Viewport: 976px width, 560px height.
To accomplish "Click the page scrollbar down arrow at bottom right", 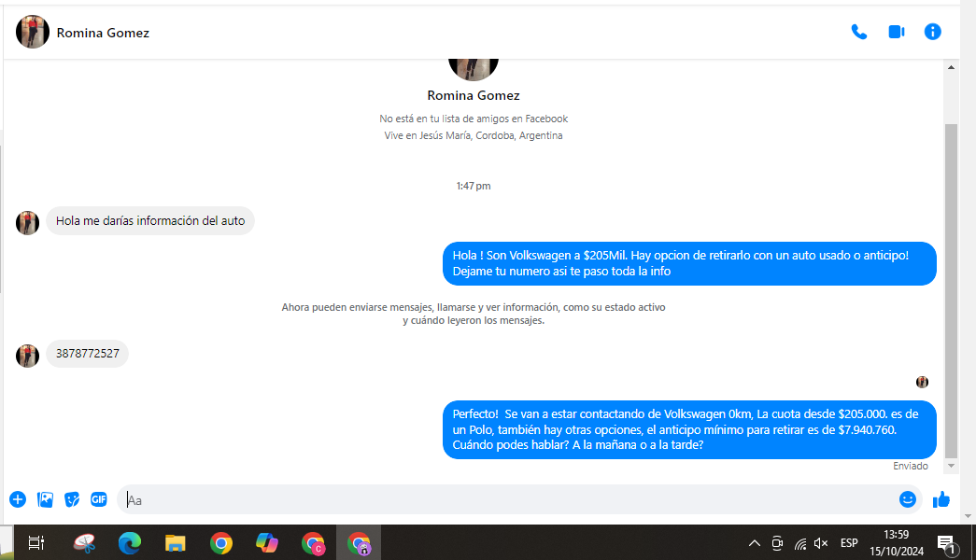I will click(x=968, y=516).
